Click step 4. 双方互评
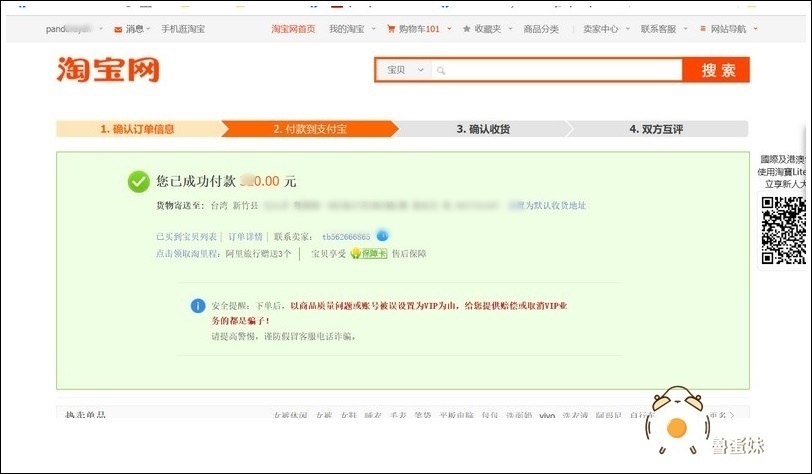 pyautogui.click(x=657, y=129)
